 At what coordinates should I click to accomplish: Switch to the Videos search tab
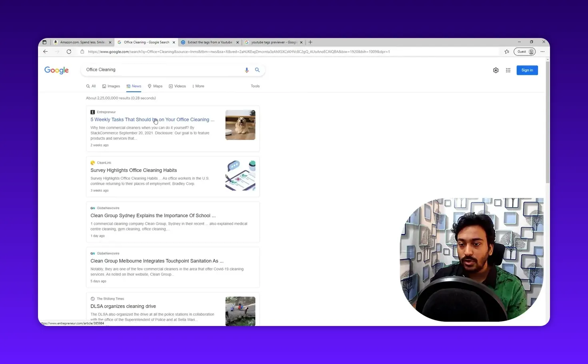coord(177,86)
